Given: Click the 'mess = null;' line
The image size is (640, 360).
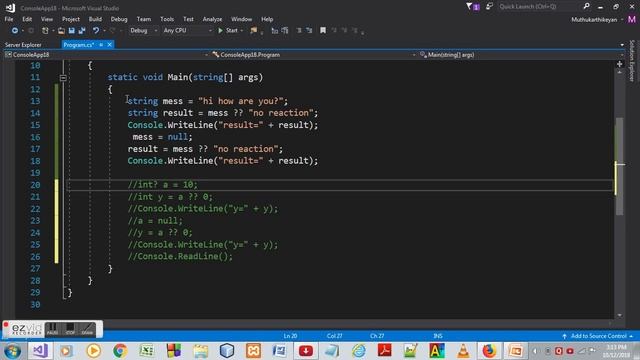Looking at the screenshot, I should (162, 137).
